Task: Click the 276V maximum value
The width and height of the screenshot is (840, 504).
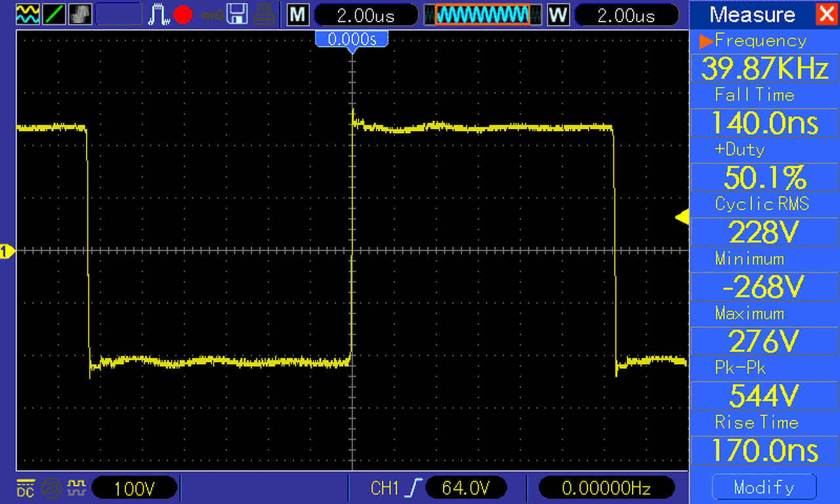Action: [x=765, y=341]
